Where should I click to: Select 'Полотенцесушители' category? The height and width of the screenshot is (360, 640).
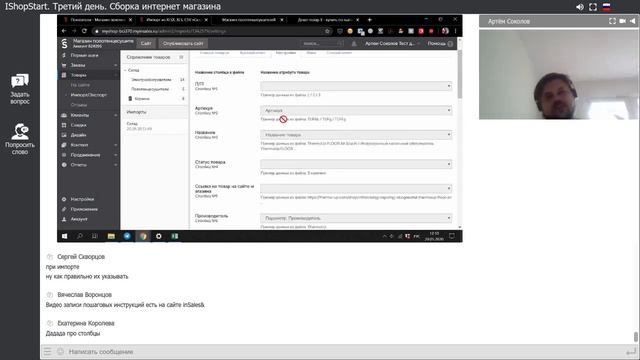tap(150, 89)
